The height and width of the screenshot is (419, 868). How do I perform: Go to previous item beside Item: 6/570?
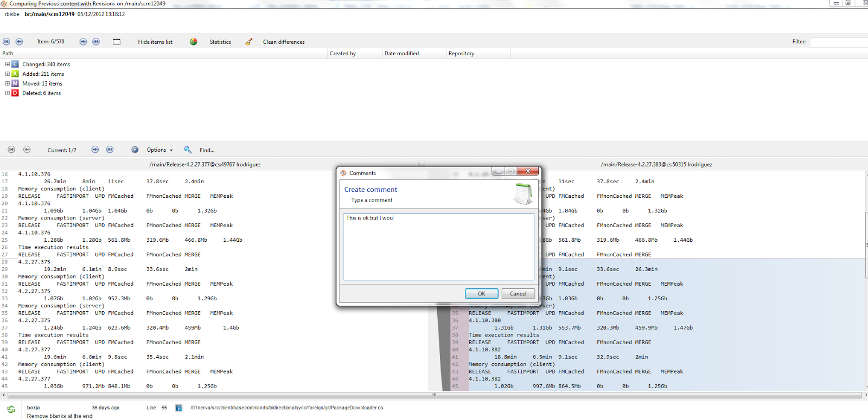click(x=20, y=42)
